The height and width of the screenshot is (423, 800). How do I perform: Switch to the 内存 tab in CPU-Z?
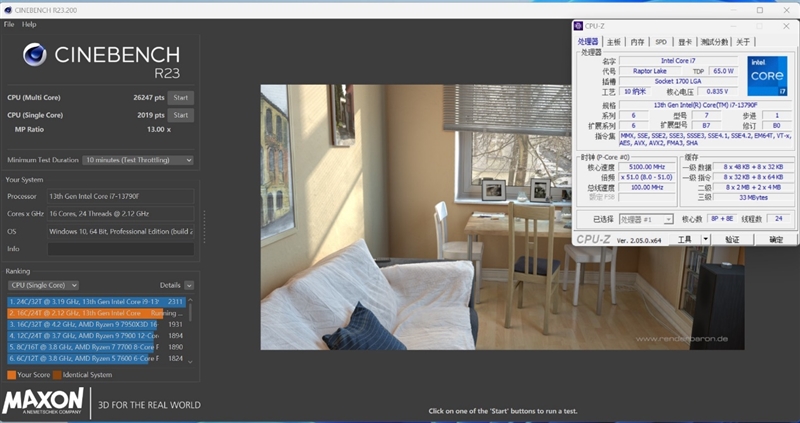[637, 42]
